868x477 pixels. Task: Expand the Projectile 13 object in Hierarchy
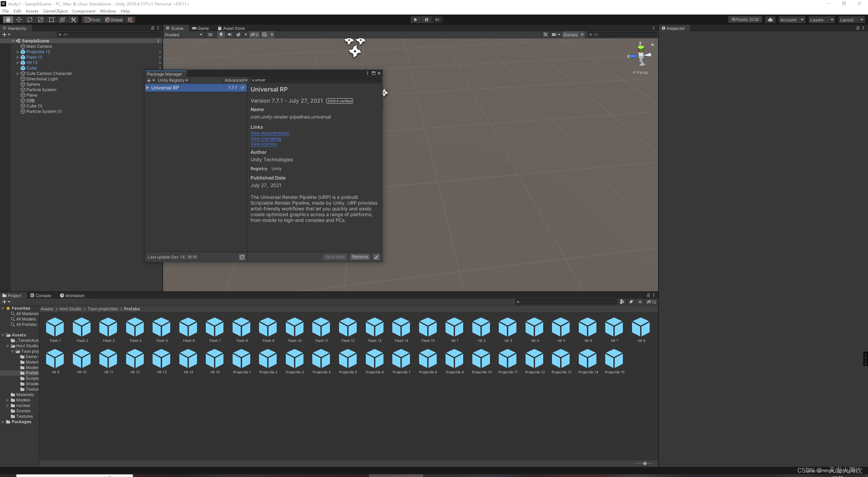tap(18, 52)
